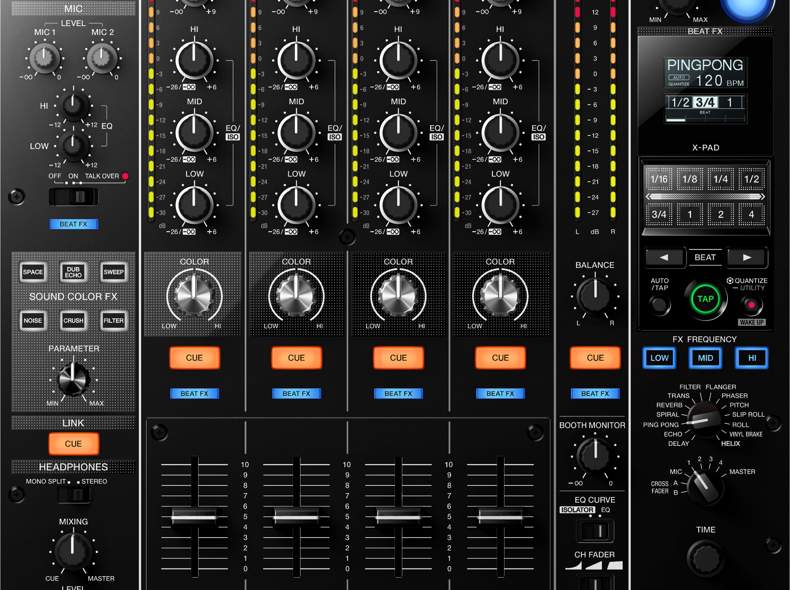Click the beat FX TIME knob
Screen dimensions: 790x590
click(705, 558)
